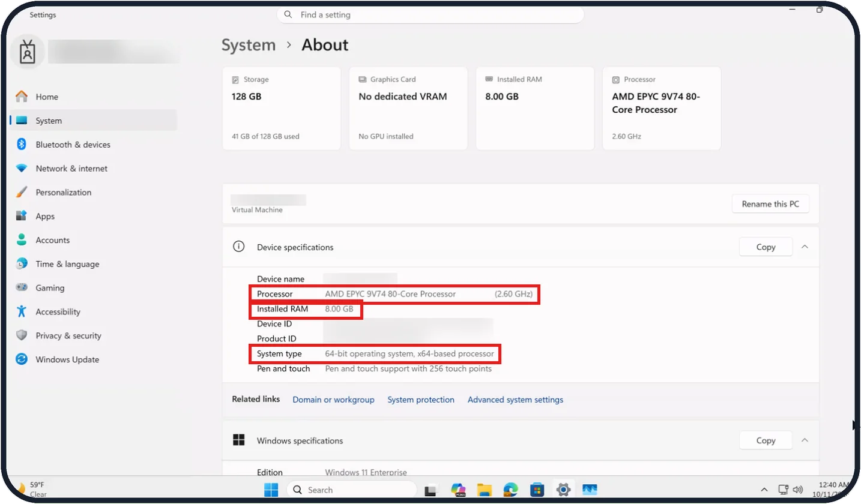Go to Privacy & security settings
Viewport: 861px width, 504px height.
pyautogui.click(x=94, y=336)
